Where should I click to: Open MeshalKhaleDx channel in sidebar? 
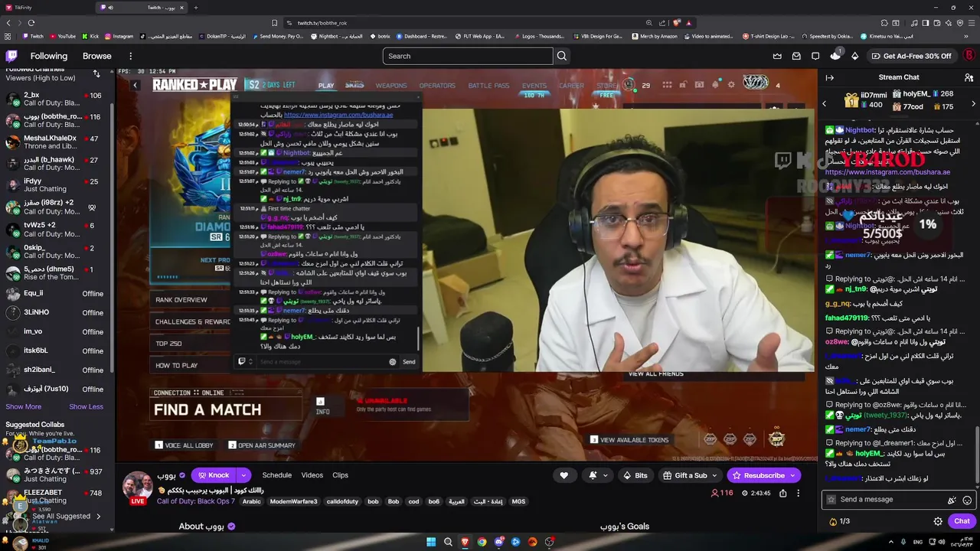57,142
